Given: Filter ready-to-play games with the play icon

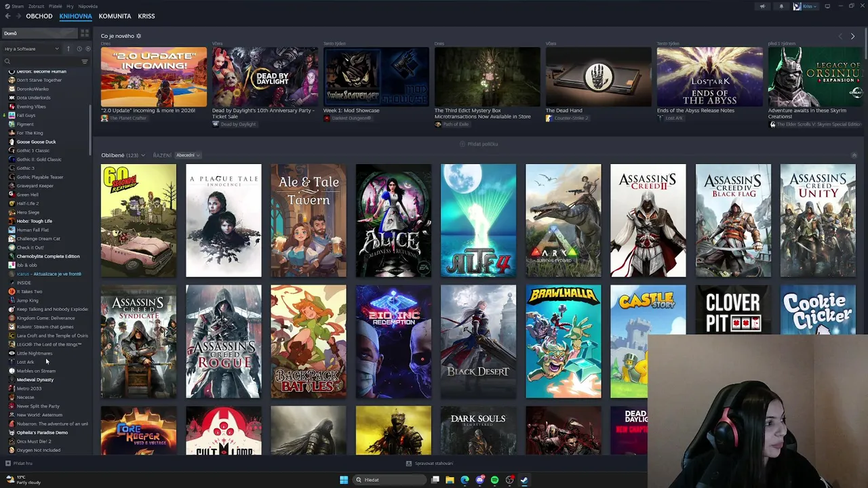Looking at the screenshot, I should point(87,49).
